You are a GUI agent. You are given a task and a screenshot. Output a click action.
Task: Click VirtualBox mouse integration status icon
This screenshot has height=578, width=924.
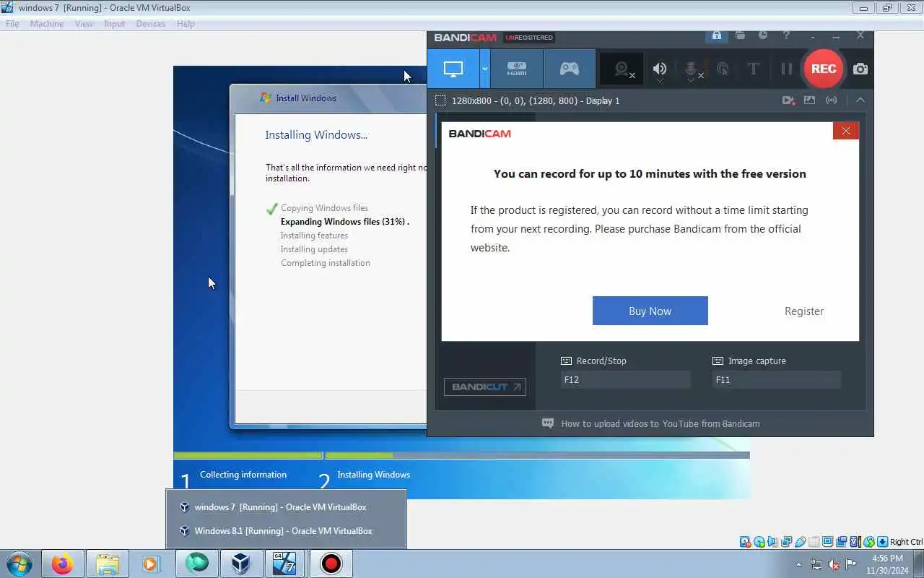(x=869, y=542)
